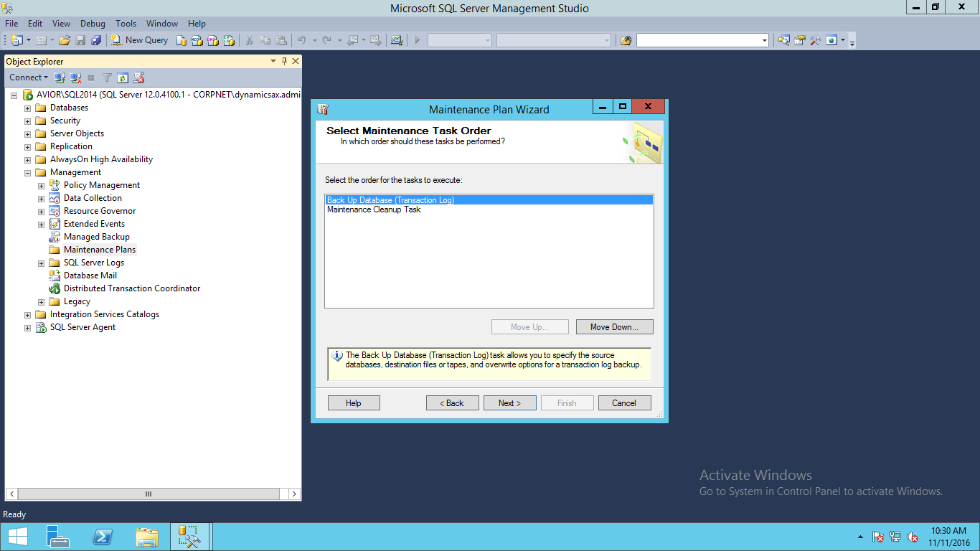Viewport: 980px width, 551px height.
Task: Open the Tools menu
Action: [x=126, y=24]
